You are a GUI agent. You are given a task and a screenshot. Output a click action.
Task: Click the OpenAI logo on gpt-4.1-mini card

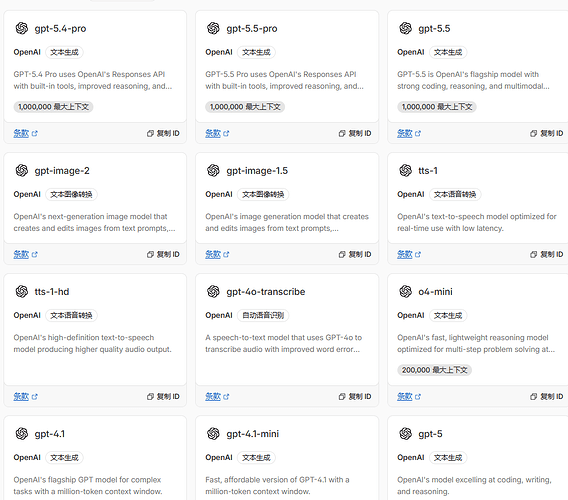click(213, 433)
